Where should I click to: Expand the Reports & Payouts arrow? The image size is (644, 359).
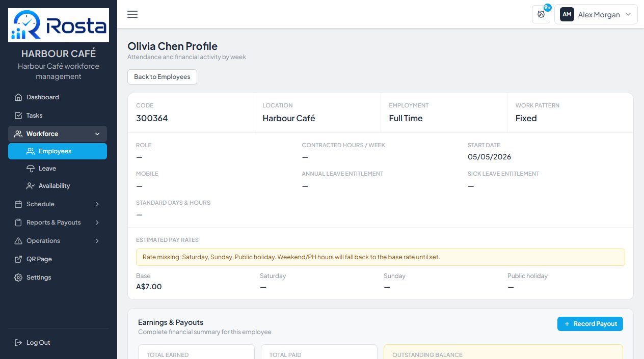tap(97, 223)
